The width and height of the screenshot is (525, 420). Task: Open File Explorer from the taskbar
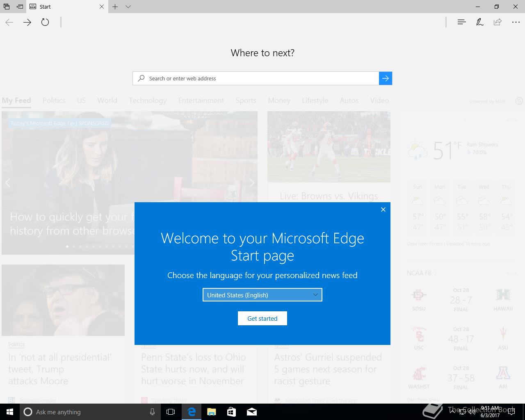[x=211, y=412]
